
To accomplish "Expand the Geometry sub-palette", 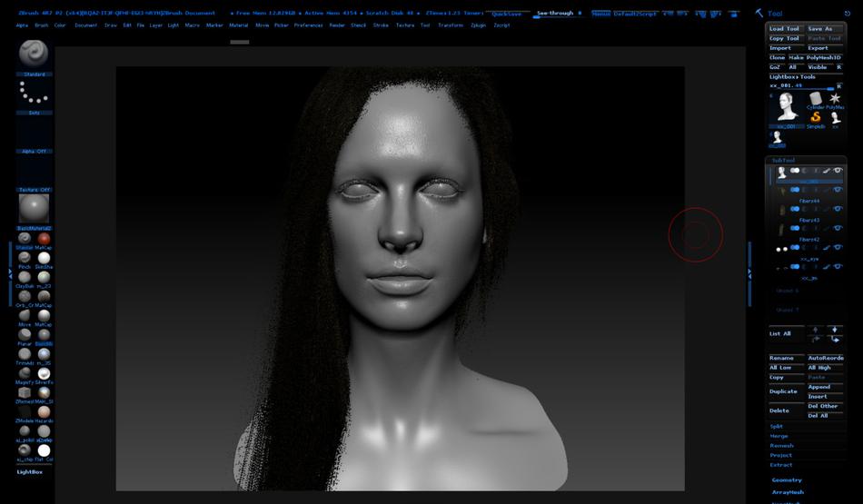I will [787, 480].
